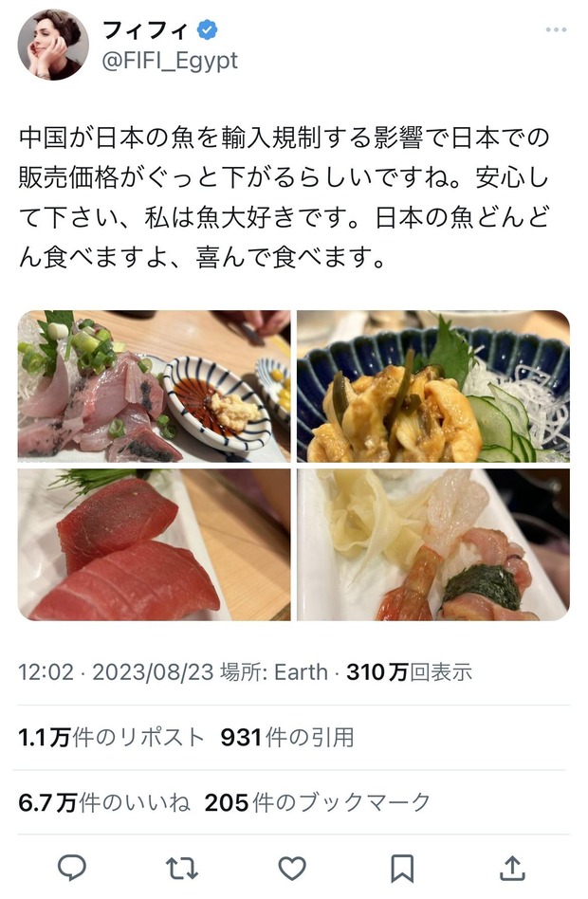Show the 6.7万件のいいね likes list
The image size is (588, 899).
(x=104, y=802)
